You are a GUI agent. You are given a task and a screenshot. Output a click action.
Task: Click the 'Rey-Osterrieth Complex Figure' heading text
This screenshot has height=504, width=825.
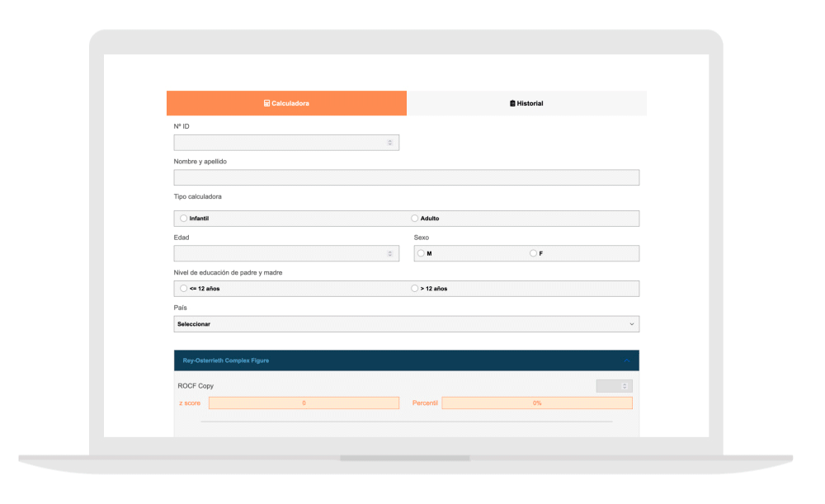tap(226, 360)
